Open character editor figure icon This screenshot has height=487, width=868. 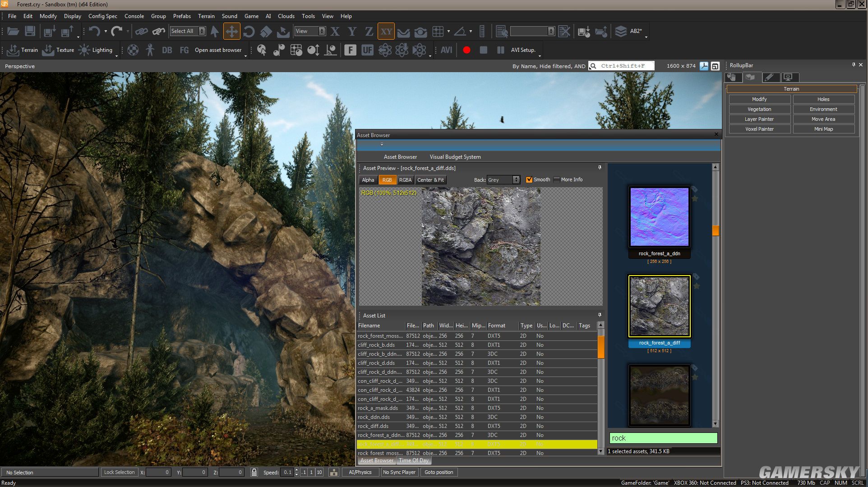(x=150, y=50)
